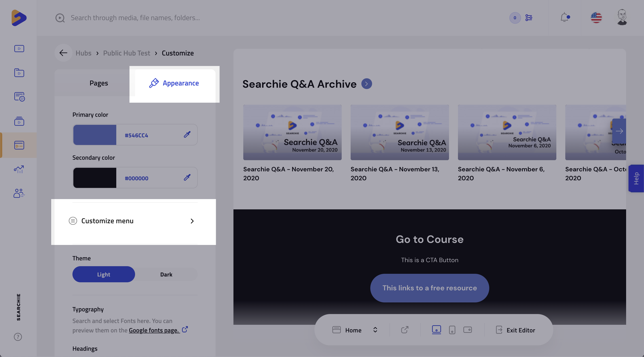Expand the Searchie Q&A Archive arrow
644x357 pixels.
366,84
